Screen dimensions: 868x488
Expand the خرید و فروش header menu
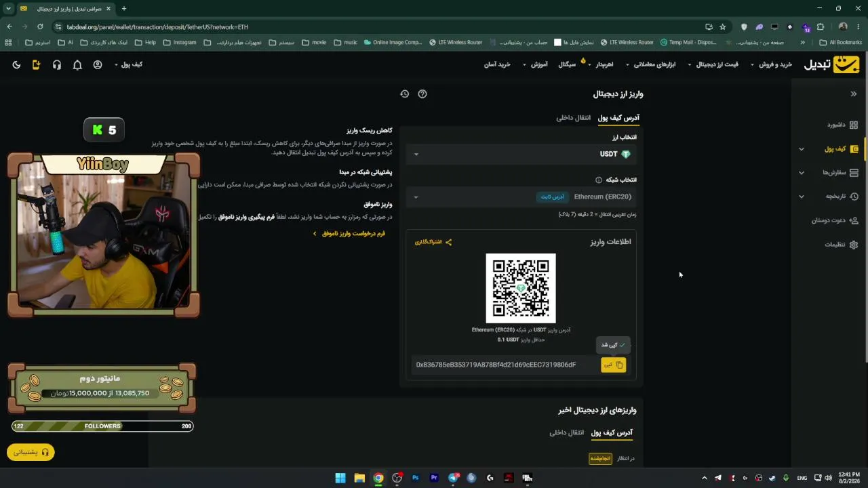(x=771, y=64)
